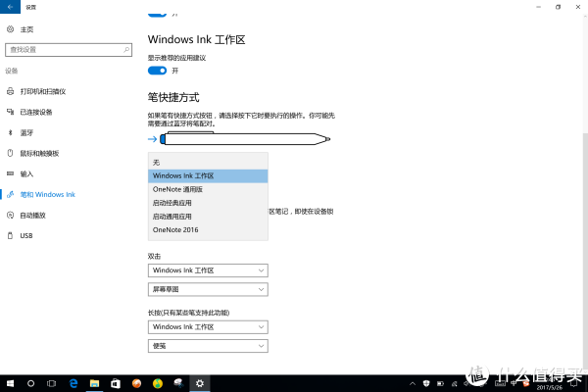Image resolution: width=588 pixels, height=392 pixels.
Task: Choose highlighted Windows Ink 工作区 list option
Action: (x=208, y=176)
